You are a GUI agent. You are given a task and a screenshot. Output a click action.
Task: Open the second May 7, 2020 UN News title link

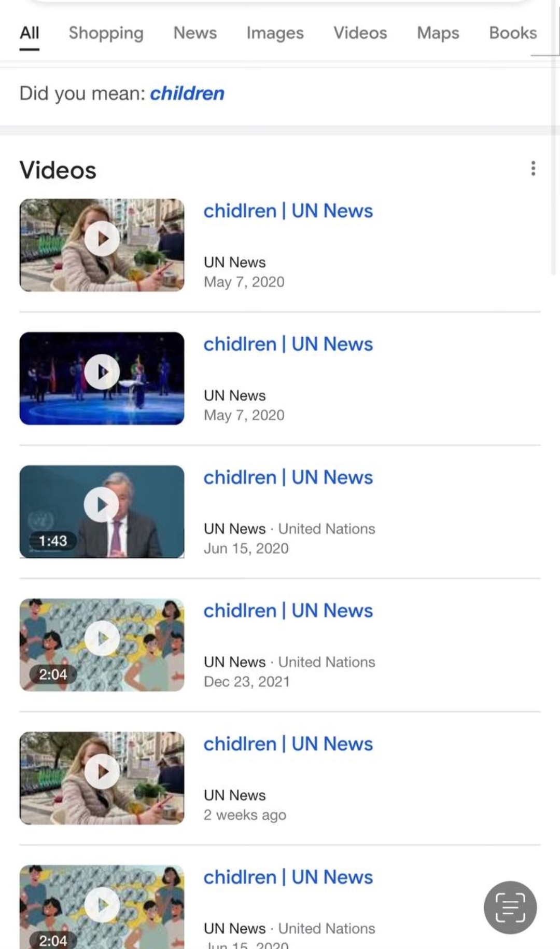[x=288, y=344]
